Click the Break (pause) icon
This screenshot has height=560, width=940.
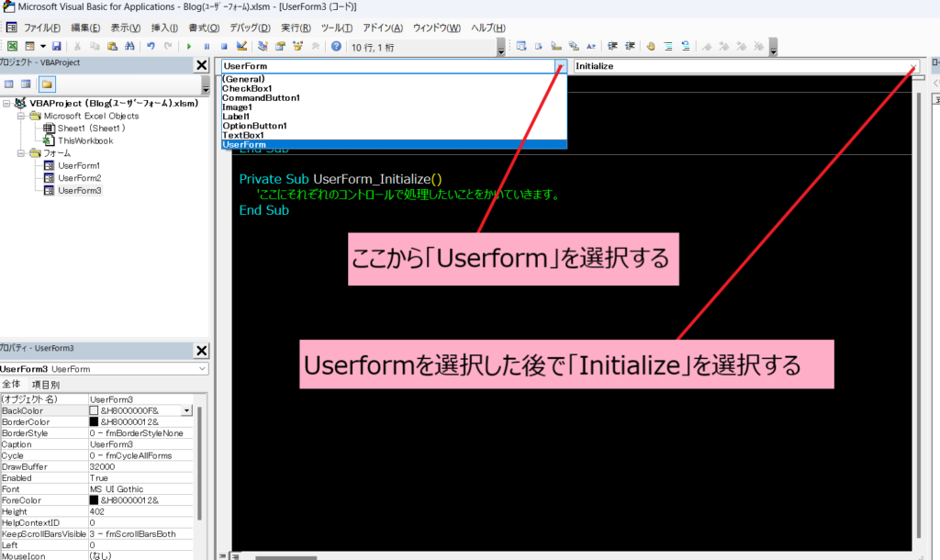click(x=207, y=45)
